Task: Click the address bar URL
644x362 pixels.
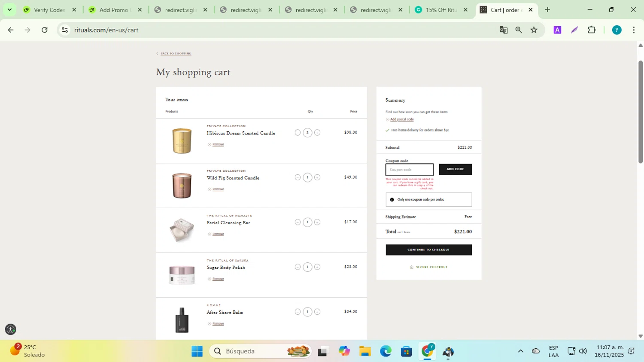Action: (106, 30)
